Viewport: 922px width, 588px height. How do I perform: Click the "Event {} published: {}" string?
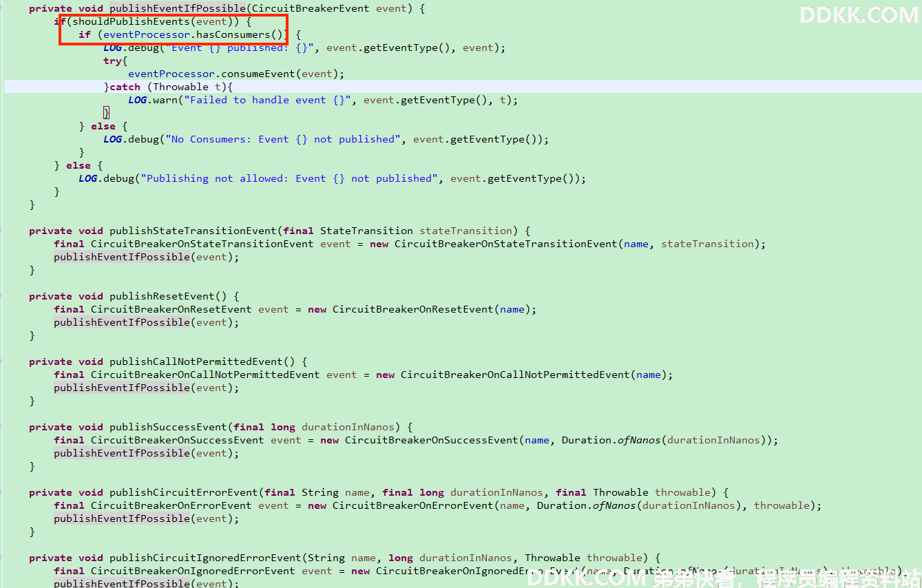(x=239, y=48)
